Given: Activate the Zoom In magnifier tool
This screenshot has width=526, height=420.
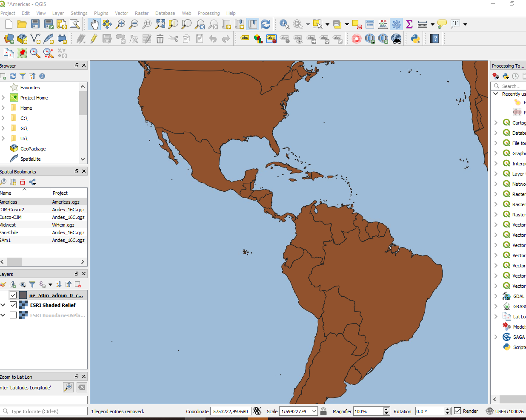Looking at the screenshot, I should (120, 24).
